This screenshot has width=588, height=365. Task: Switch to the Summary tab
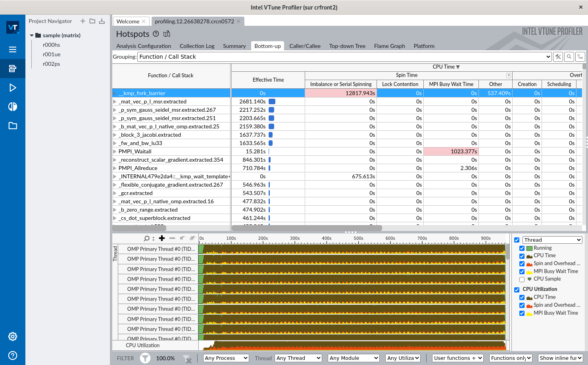tap(234, 46)
